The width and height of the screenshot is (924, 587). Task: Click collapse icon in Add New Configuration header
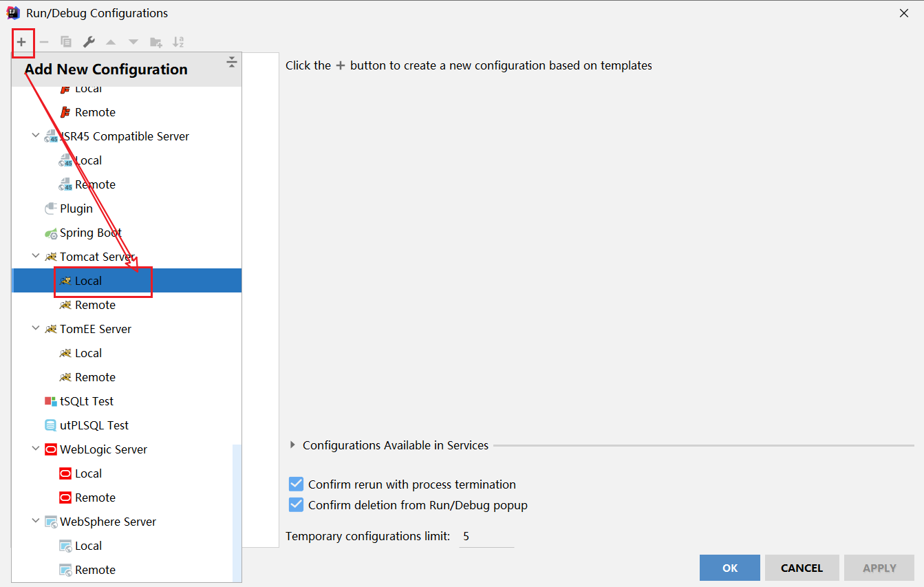232,63
